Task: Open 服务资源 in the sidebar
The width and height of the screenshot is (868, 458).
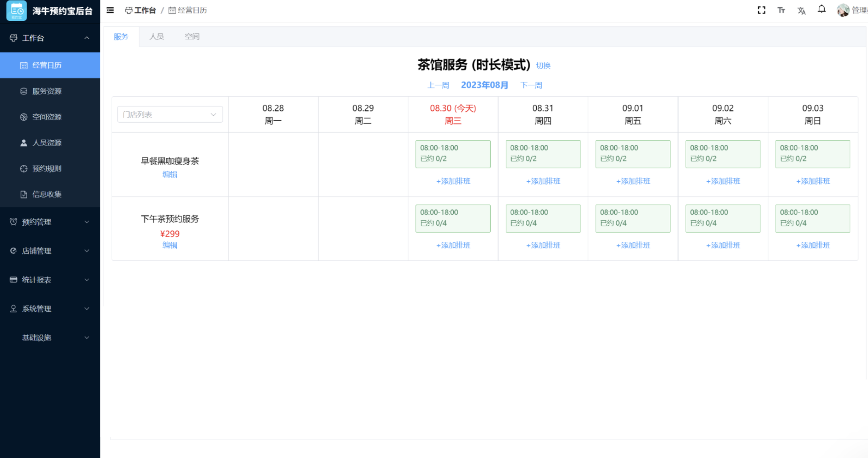Action: 47,91
